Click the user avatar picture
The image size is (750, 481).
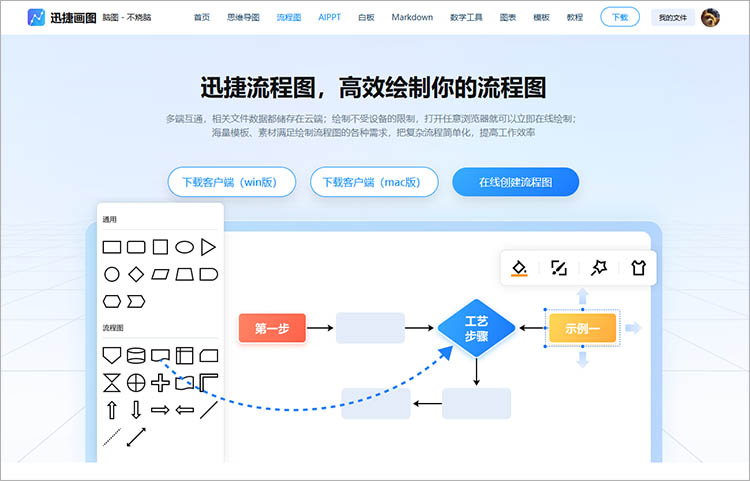(710, 17)
